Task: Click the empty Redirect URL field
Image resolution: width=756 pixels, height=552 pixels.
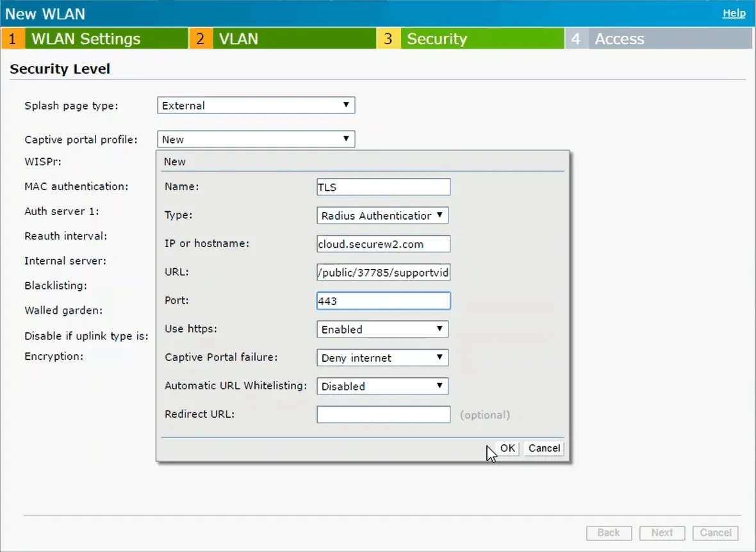Action: point(383,415)
